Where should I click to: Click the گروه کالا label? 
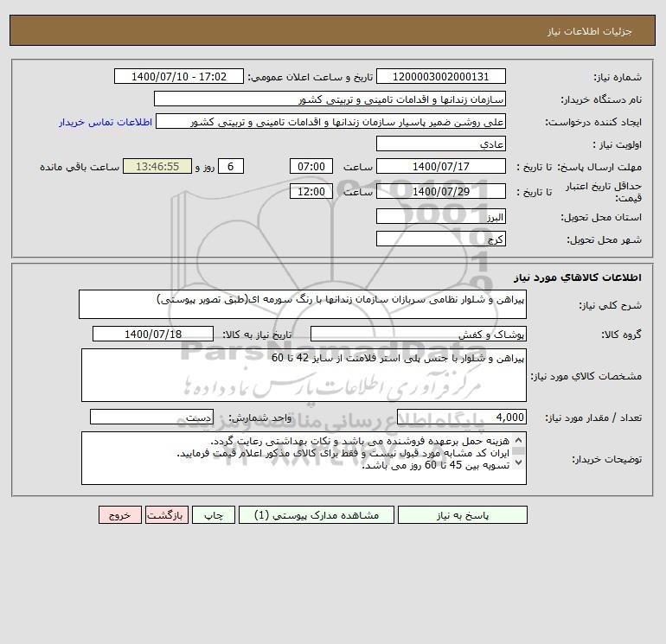coord(621,335)
